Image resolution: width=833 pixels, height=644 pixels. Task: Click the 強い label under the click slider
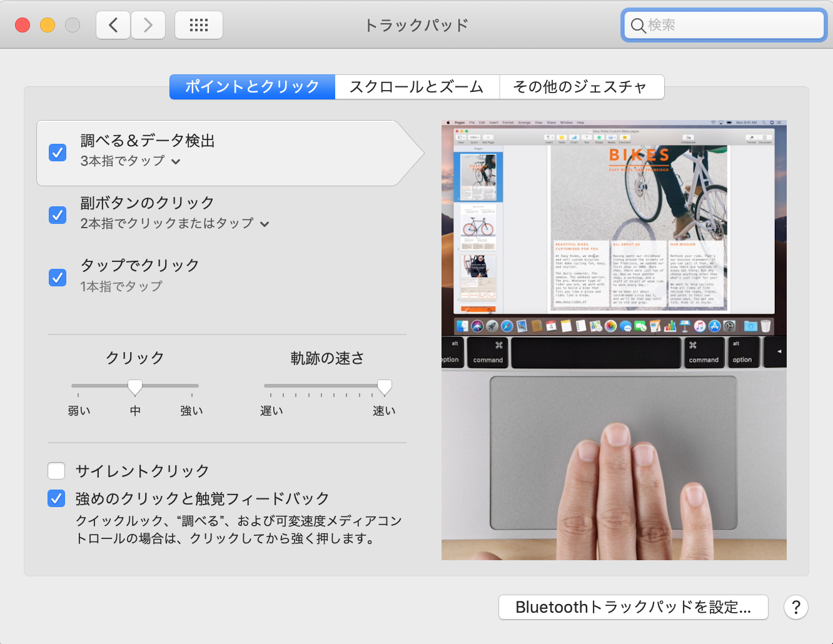[x=191, y=411]
